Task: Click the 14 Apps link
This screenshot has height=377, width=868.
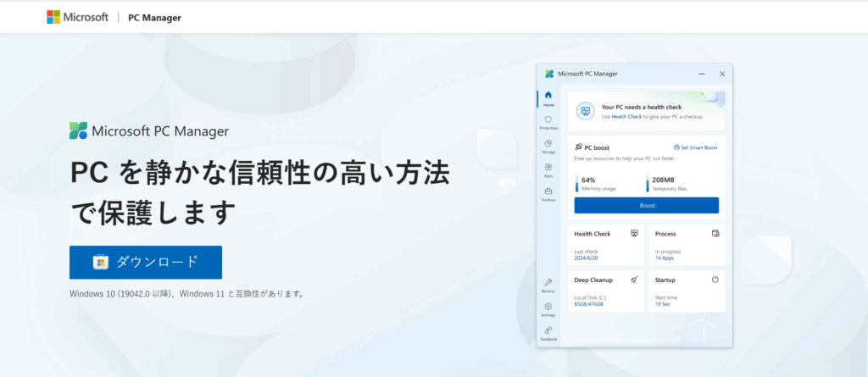Action: (x=665, y=258)
